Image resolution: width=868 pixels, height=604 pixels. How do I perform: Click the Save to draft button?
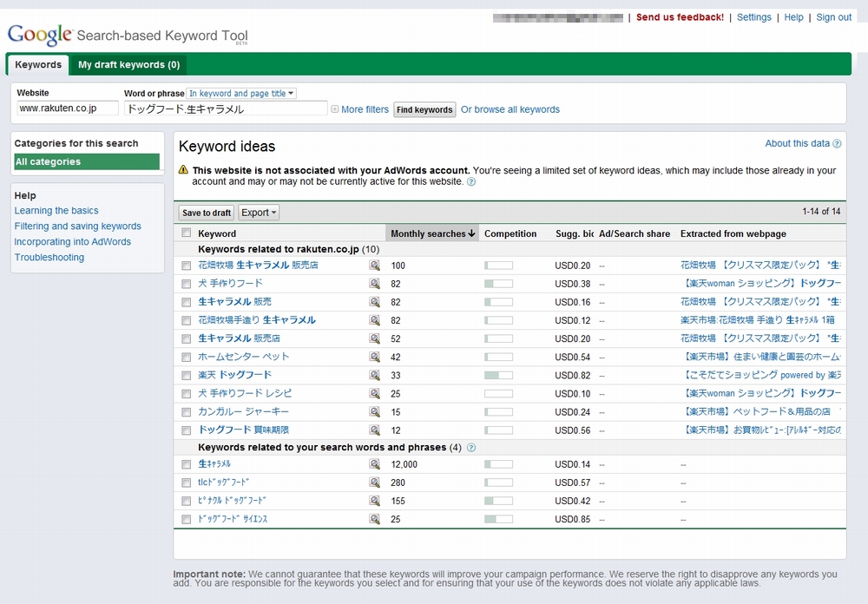207,213
